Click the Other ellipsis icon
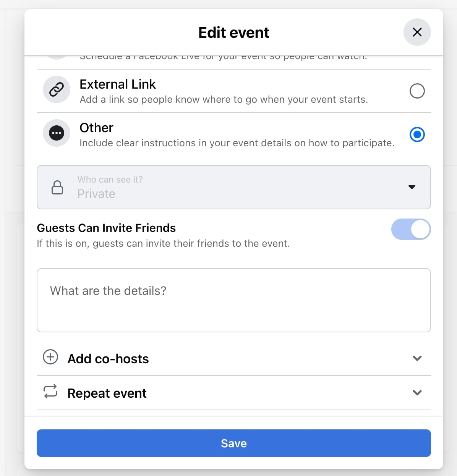The image size is (457, 476). click(x=57, y=133)
